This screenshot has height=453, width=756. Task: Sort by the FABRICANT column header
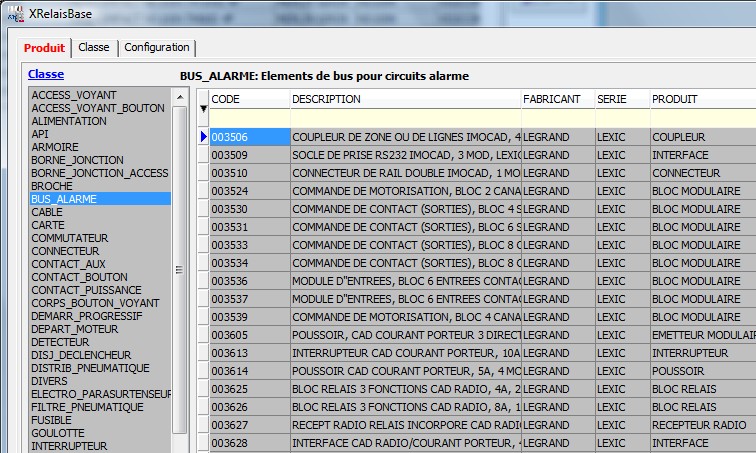(x=556, y=99)
